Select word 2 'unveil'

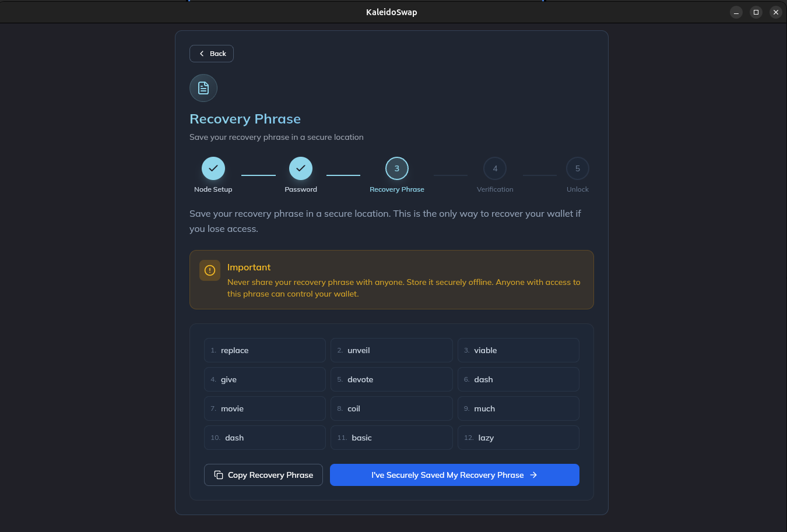(x=392, y=350)
